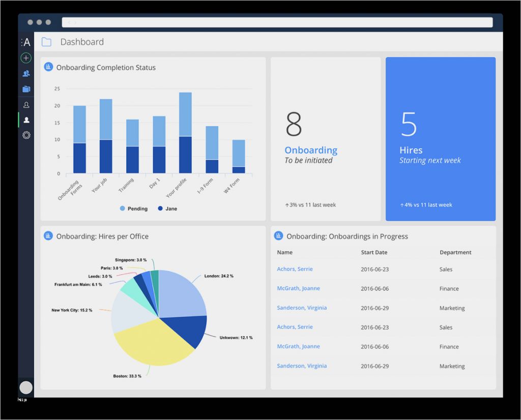Toggle the Jane series in chart legend
This screenshot has height=420, width=521.
tap(167, 208)
